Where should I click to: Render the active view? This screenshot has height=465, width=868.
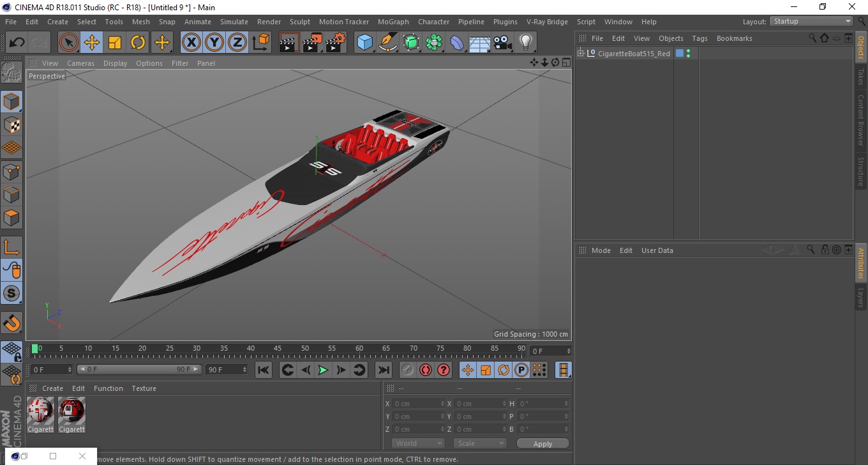pos(290,43)
